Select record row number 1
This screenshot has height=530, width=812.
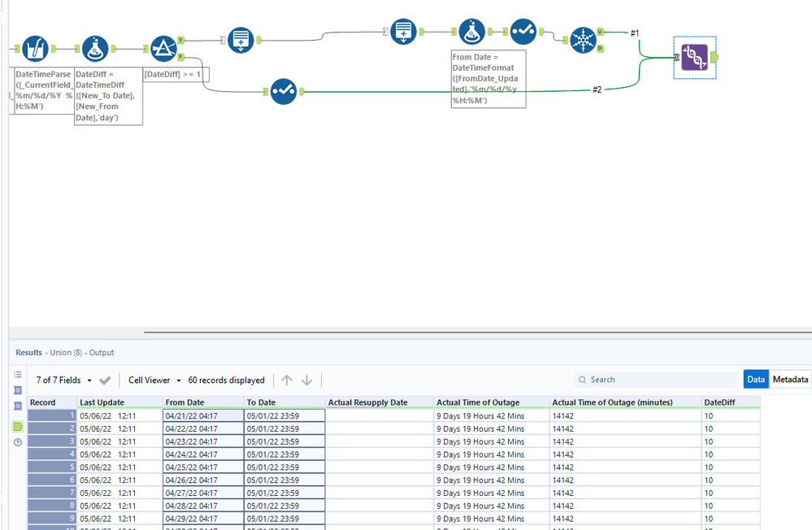click(52, 415)
